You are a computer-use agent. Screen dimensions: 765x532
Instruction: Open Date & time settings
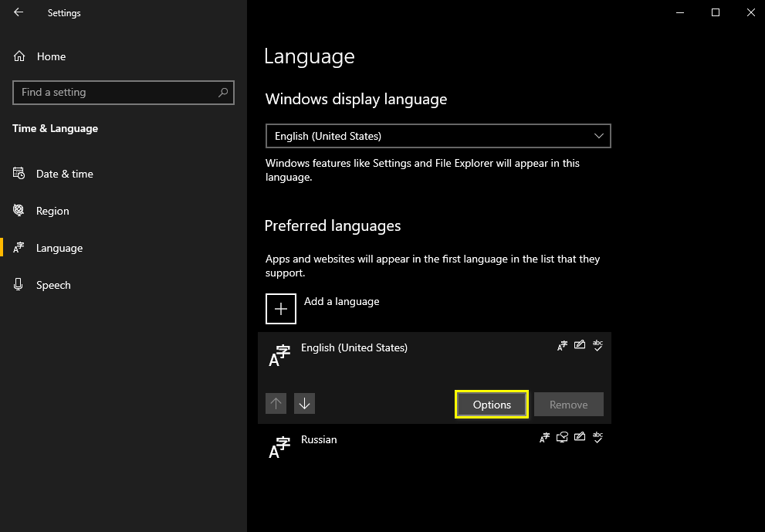pos(64,174)
